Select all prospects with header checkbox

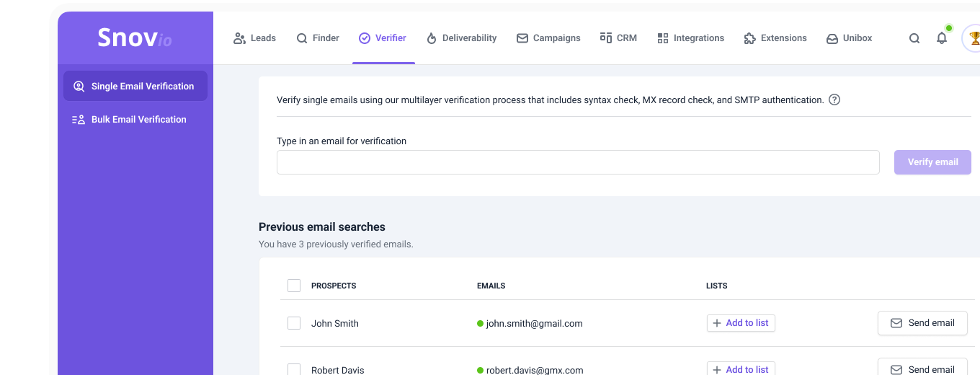(294, 286)
